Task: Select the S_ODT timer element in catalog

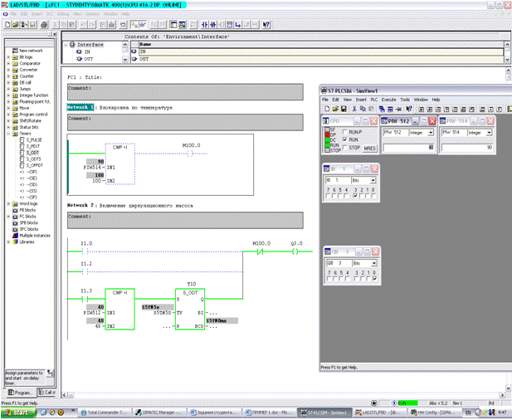Action: click(32, 152)
